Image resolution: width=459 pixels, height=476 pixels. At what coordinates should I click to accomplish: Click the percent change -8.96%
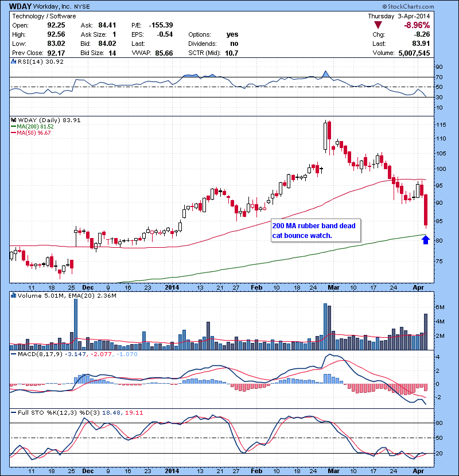(x=417, y=25)
